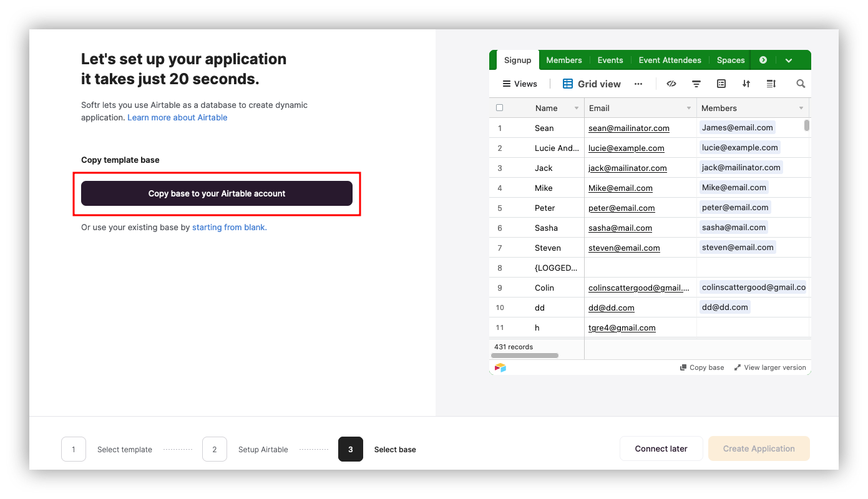
Task: Click the peter@email.com member chip
Action: click(735, 207)
